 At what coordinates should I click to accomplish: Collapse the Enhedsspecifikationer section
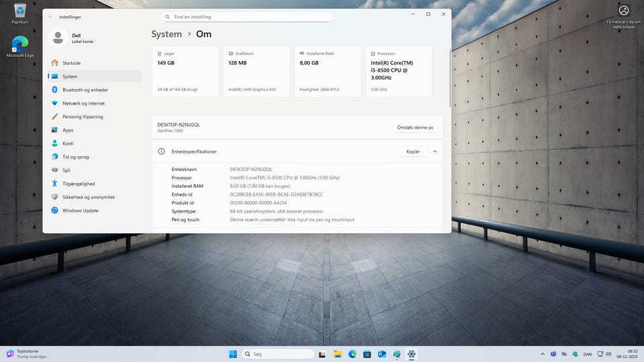pyautogui.click(x=435, y=152)
